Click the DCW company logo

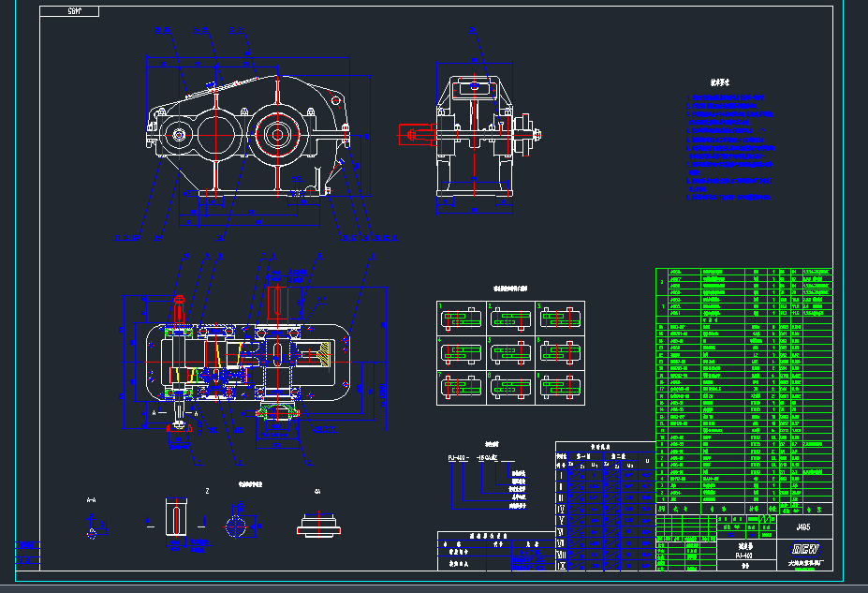pyautogui.click(x=805, y=549)
